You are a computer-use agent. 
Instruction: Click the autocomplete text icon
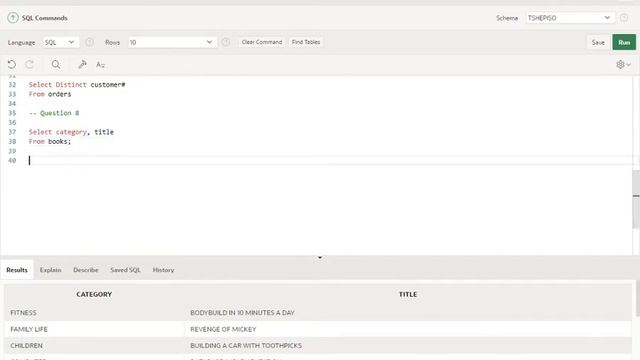click(x=100, y=64)
